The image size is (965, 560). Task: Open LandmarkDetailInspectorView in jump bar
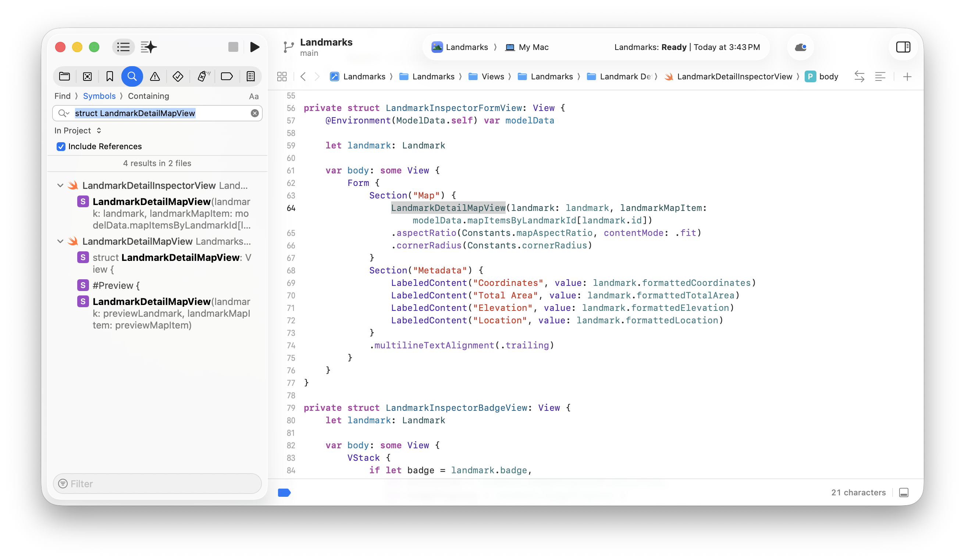click(x=728, y=76)
